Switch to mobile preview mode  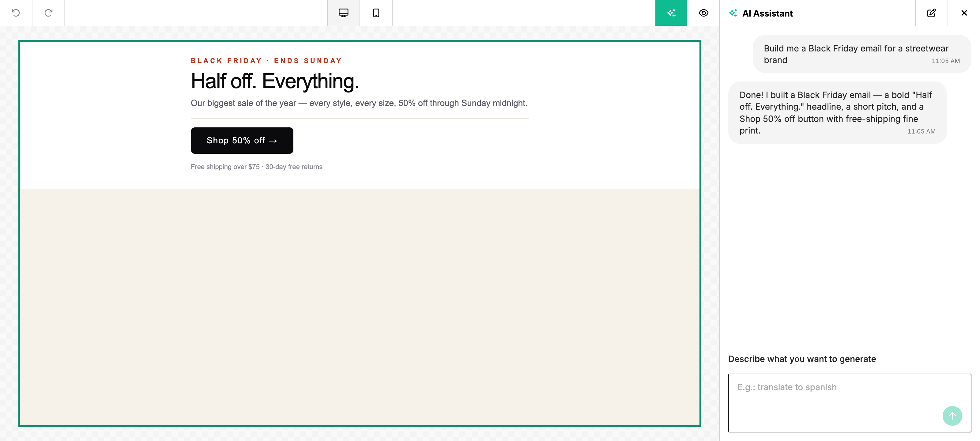pyautogui.click(x=376, y=13)
